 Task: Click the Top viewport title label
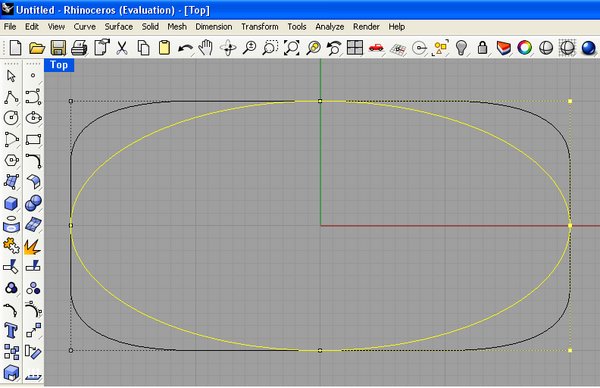pos(59,65)
